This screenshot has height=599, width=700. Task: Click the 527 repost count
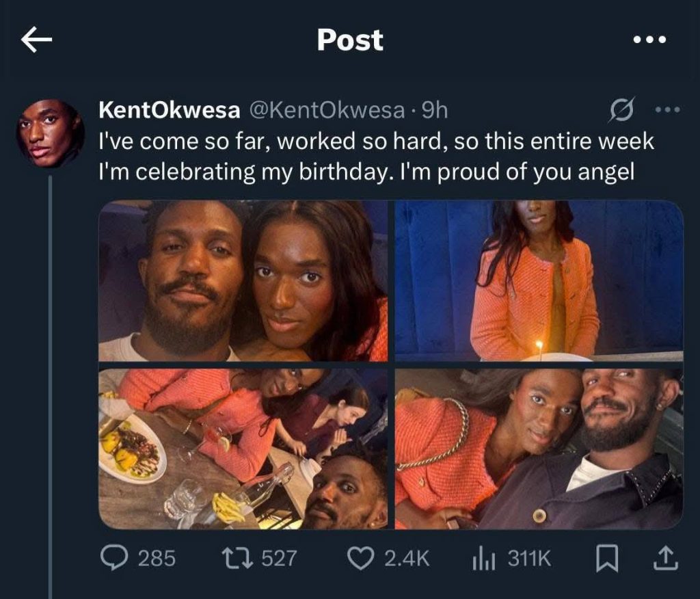pos(279,559)
